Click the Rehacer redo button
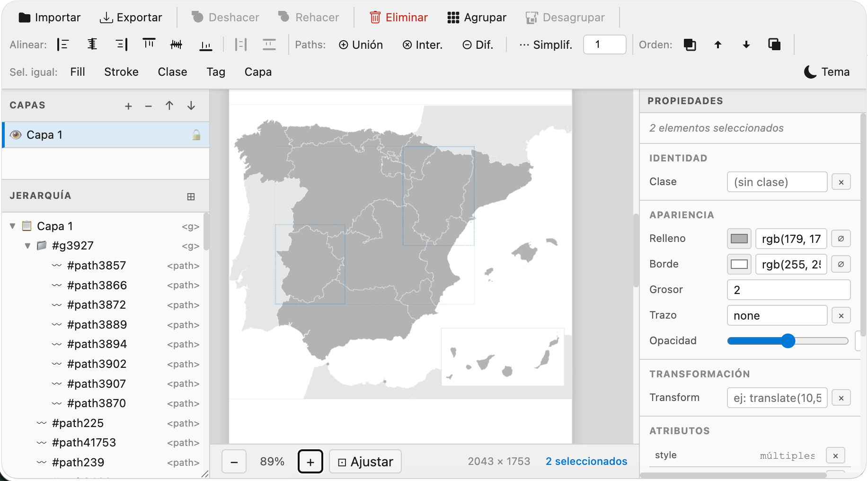This screenshot has width=868, height=481. [x=309, y=18]
